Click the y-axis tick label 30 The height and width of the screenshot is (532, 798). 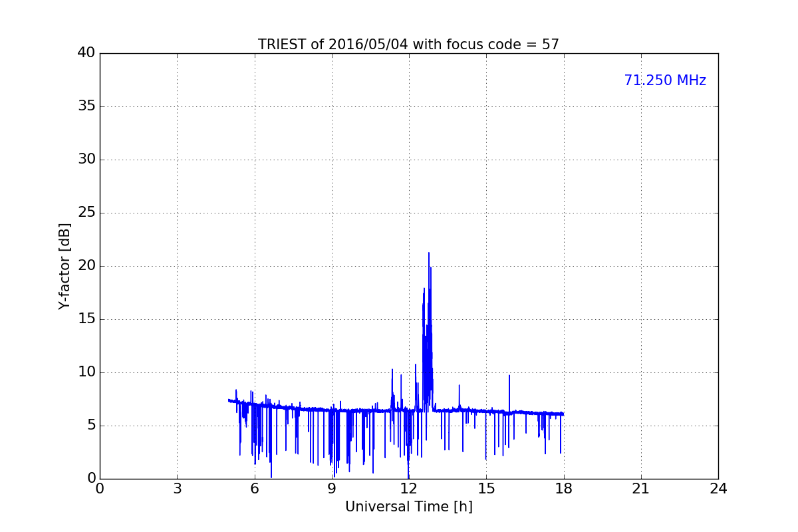[86, 160]
